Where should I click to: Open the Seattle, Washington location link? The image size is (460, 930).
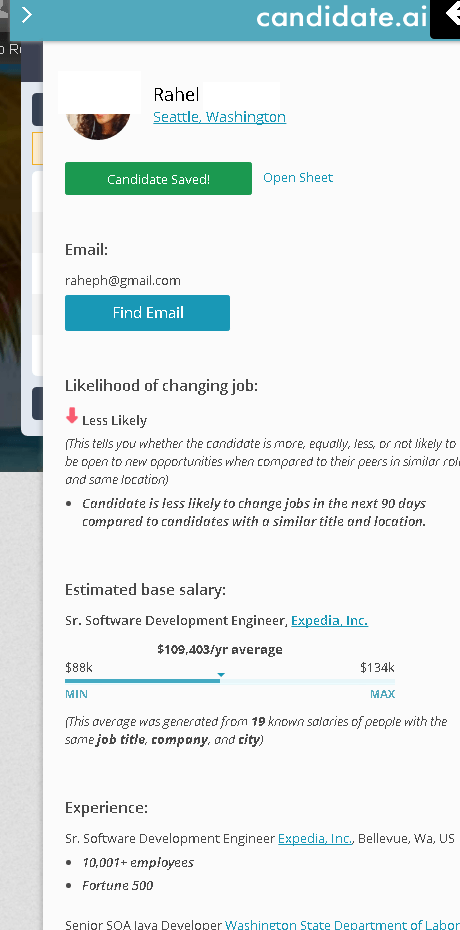(219, 117)
